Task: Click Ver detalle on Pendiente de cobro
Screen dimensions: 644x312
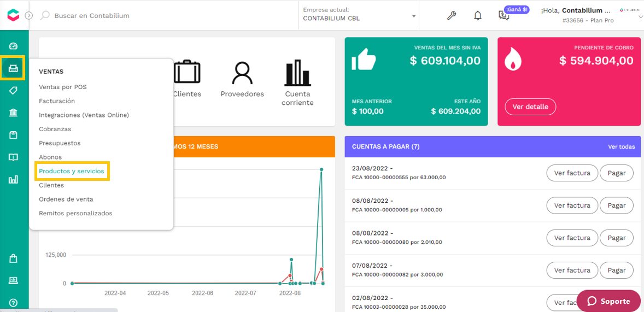Action: pyautogui.click(x=530, y=107)
